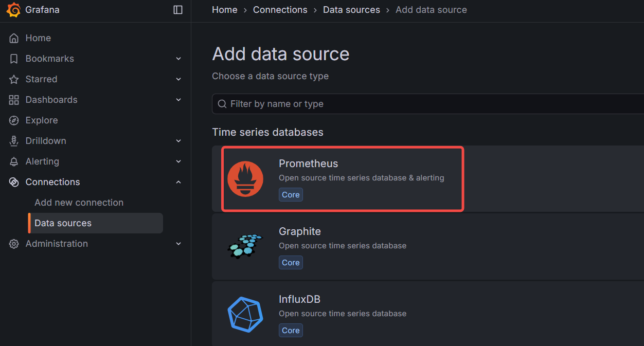Click the Starred label in sidebar

click(x=41, y=79)
